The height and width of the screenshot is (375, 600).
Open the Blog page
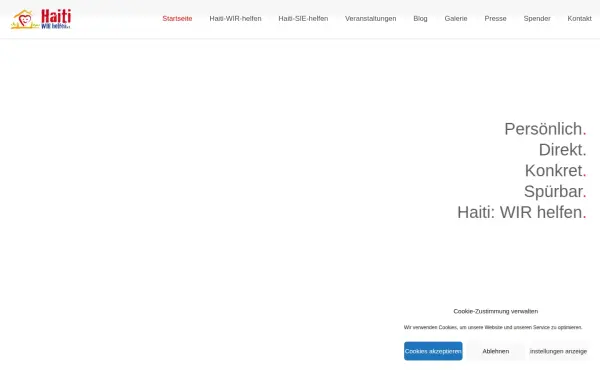pos(420,18)
